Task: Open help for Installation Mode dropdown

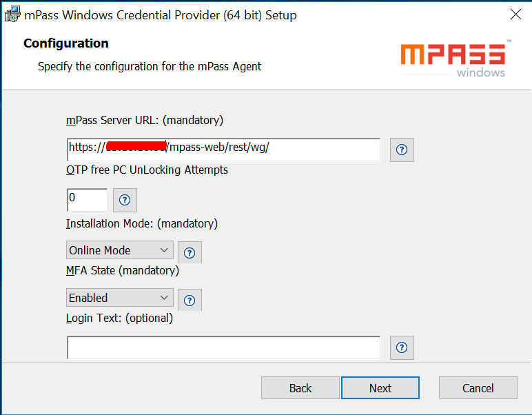Action: click(190, 252)
